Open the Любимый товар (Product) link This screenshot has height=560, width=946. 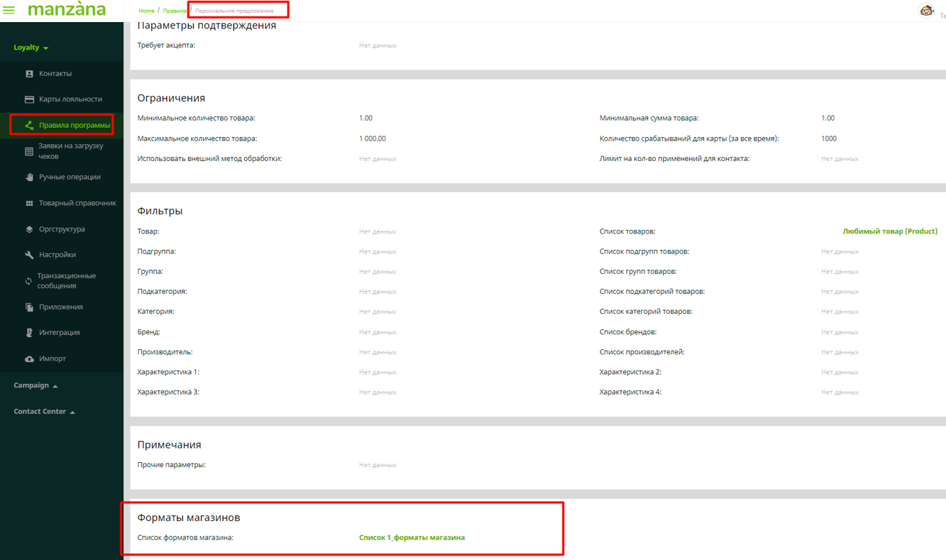click(x=889, y=231)
